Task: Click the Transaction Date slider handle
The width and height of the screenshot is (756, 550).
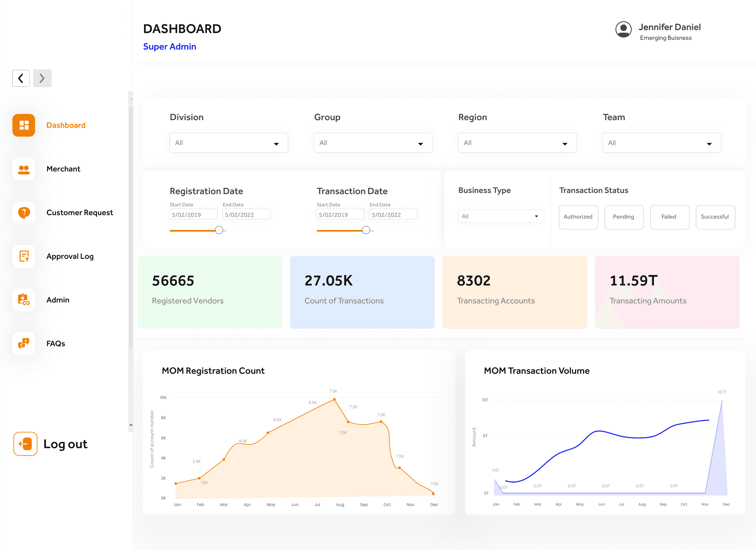Action: coord(366,230)
